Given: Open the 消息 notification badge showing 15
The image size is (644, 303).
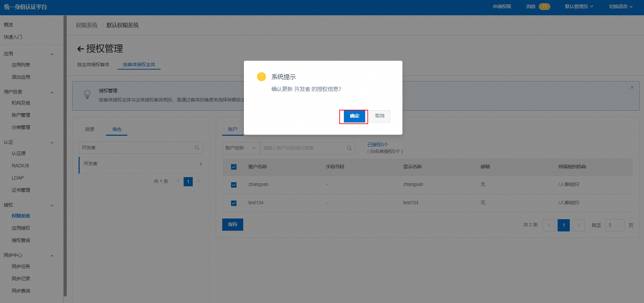Looking at the screenshot, I should point(544,6).
